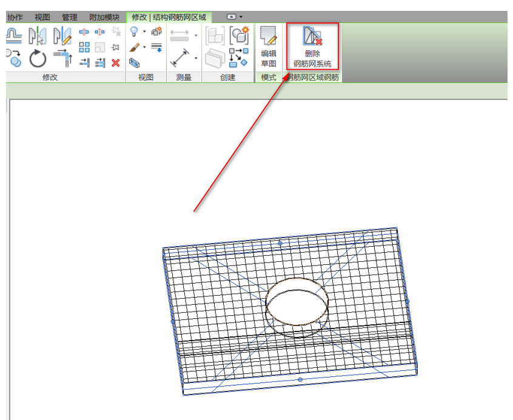The image size is (513, 420).
Task: Expand the paintbrush override graphics dropdown
Action: 144,47
